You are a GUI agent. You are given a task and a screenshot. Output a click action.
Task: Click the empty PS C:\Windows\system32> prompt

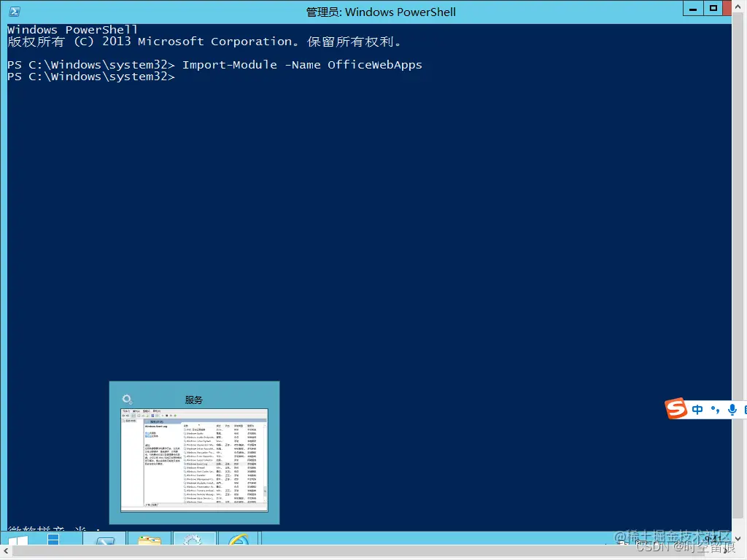91,77
